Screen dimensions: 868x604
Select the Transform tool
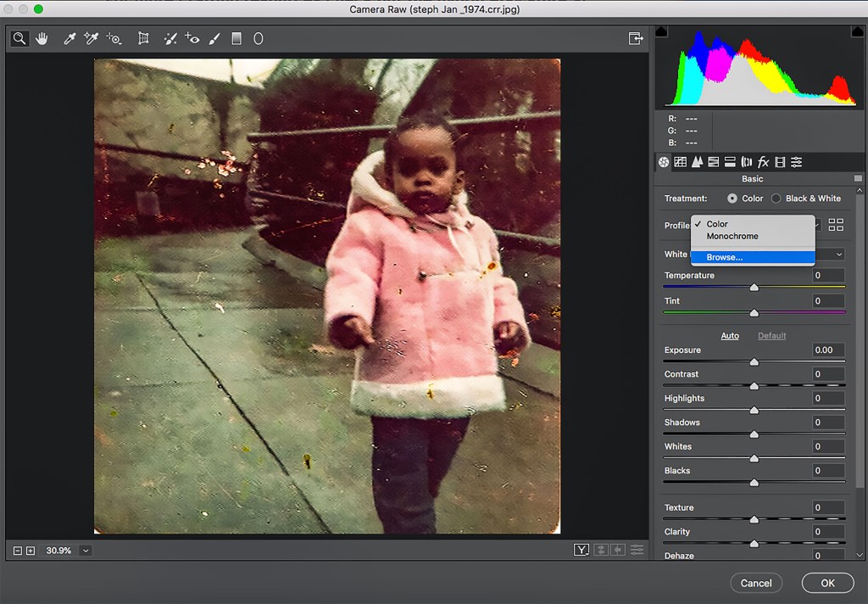pos(143,38)
